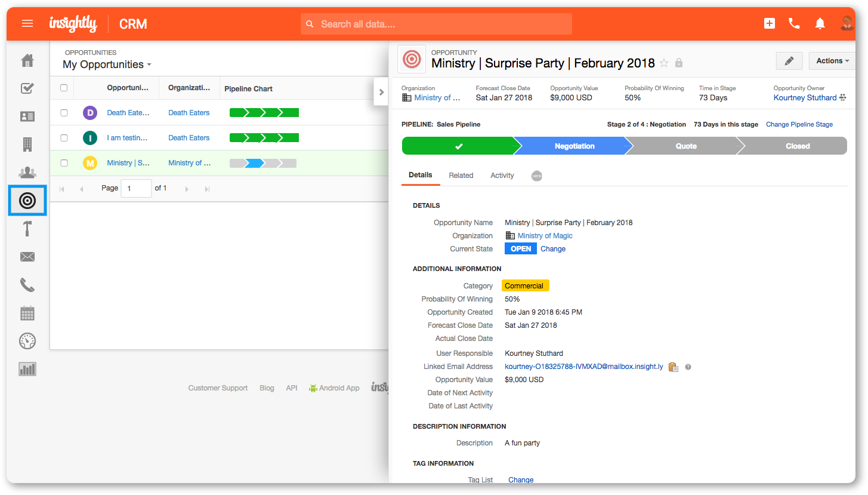Click the lock icon beside the opportunity title
The image size is (868, 495).
click(x=679, y=63)
